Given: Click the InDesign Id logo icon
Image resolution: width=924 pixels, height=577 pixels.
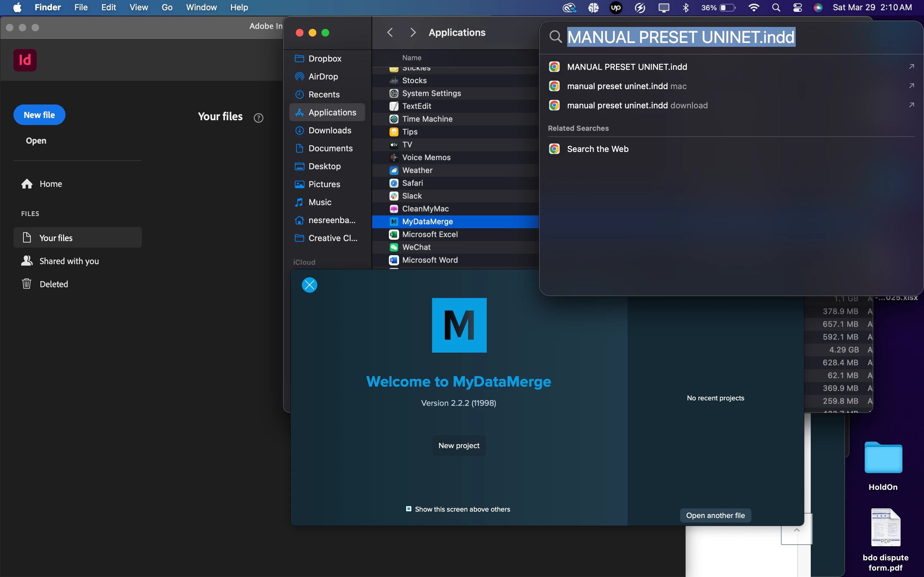Looking at the screenshot, I should [x=25, y=60].
